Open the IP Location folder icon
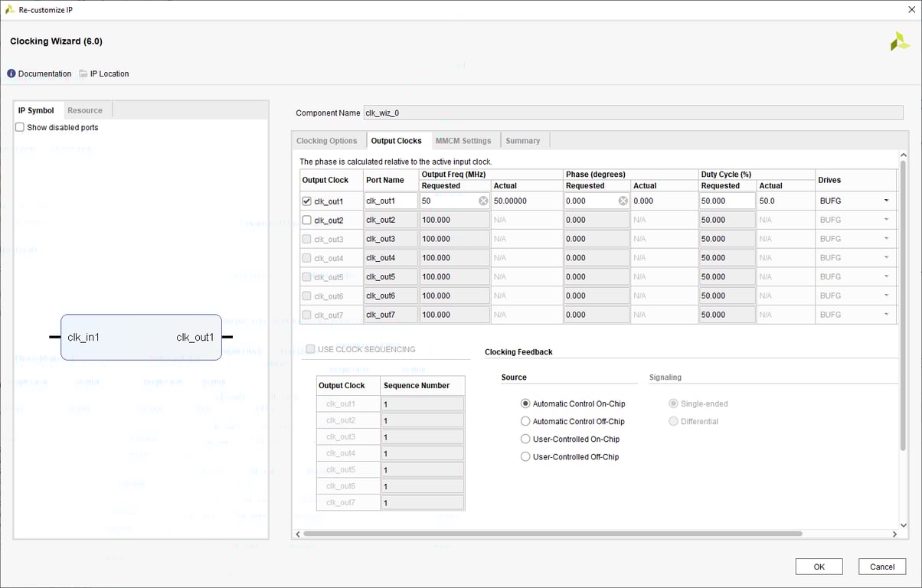Image resolution: width=922 pixels, height=588 pixels. 83,73
